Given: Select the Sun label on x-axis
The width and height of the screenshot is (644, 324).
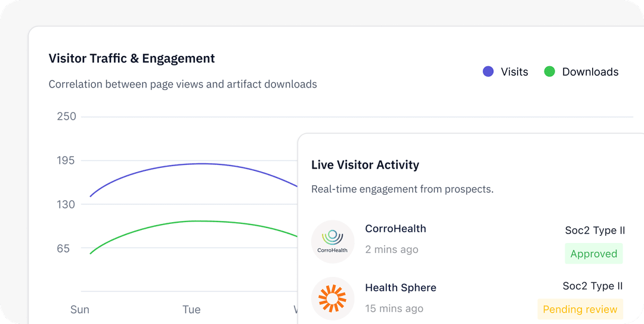Looking at the screenshot, I should pos(80,310).
